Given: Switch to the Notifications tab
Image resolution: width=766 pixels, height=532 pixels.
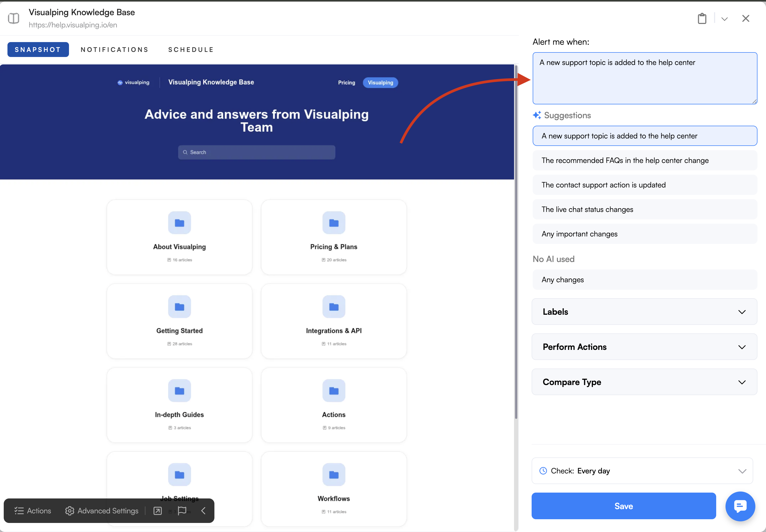Looking at the screenshot, I should [x=114, y=50].
